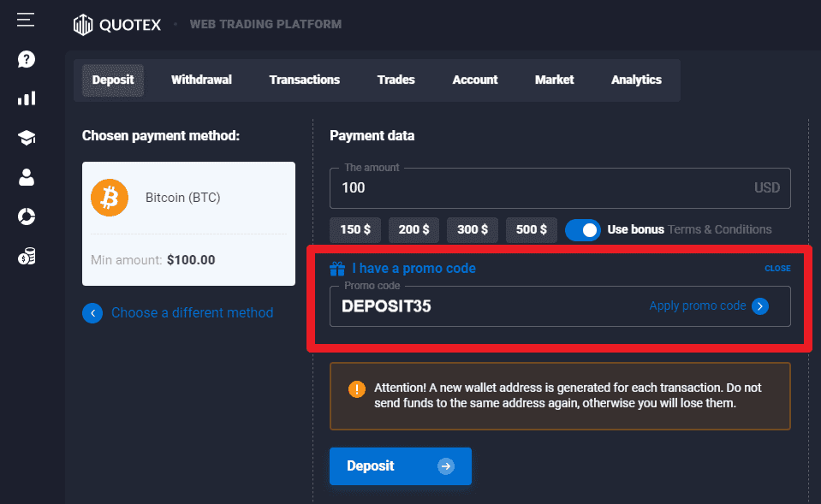Viewport: 821px width, 504px height.
Task: Click the Bitcoin (BTC) logo
Action: tap(110, 197)
